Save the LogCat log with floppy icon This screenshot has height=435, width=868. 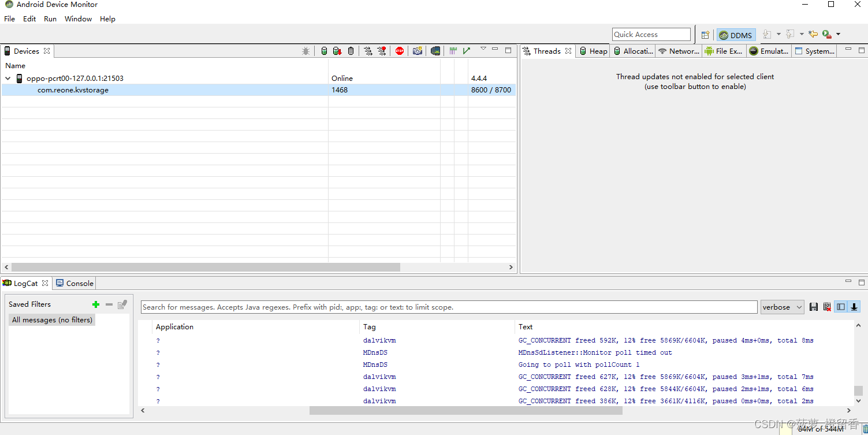pyautogui.click(x=814, y=307)
